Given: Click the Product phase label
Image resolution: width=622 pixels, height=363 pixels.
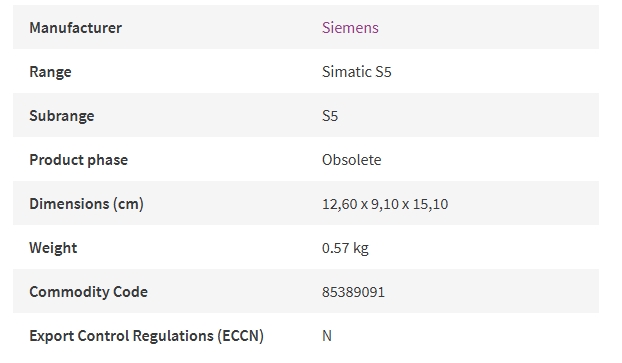Looking at the screenshot, I should pyautogui.click(x=79, y=160).
